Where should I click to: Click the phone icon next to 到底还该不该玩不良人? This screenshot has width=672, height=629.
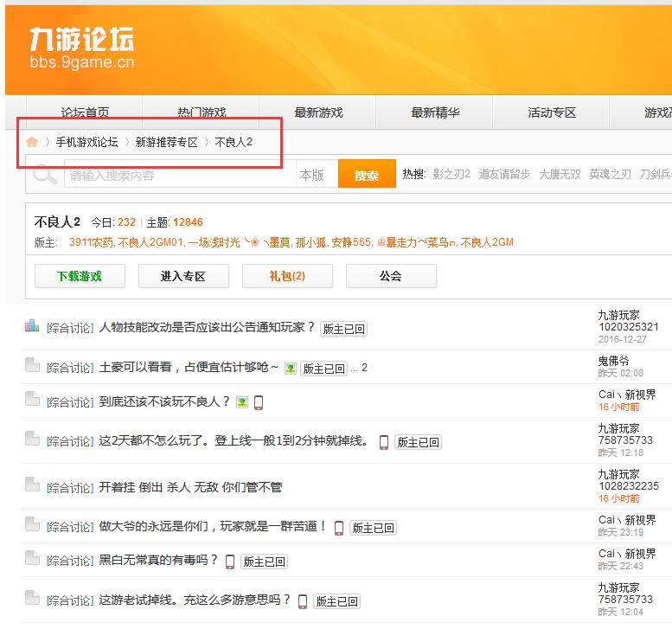(x=258, y=402)
